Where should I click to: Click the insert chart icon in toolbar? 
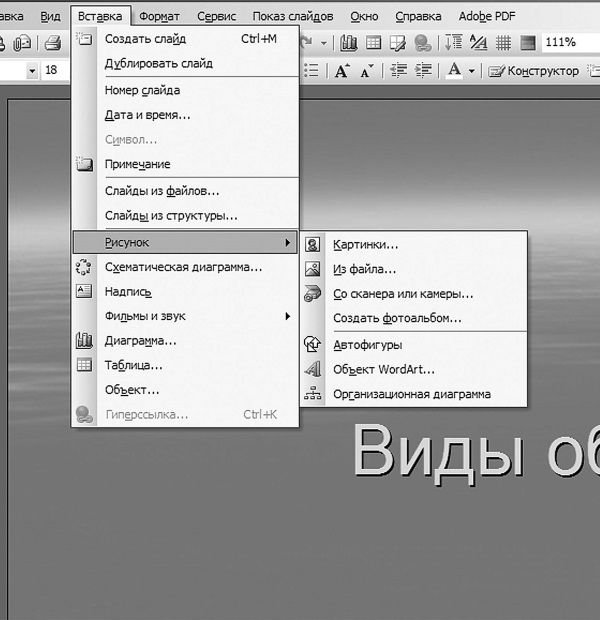click(x=349, y=43)
